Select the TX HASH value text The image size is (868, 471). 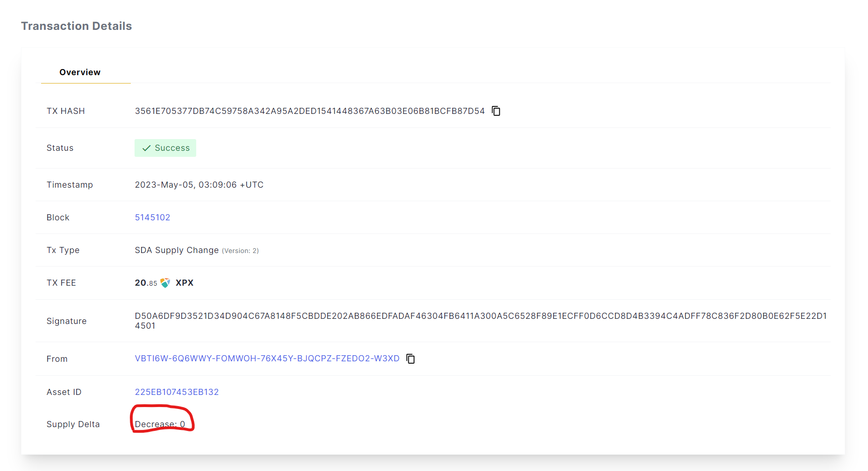(309, 111)
